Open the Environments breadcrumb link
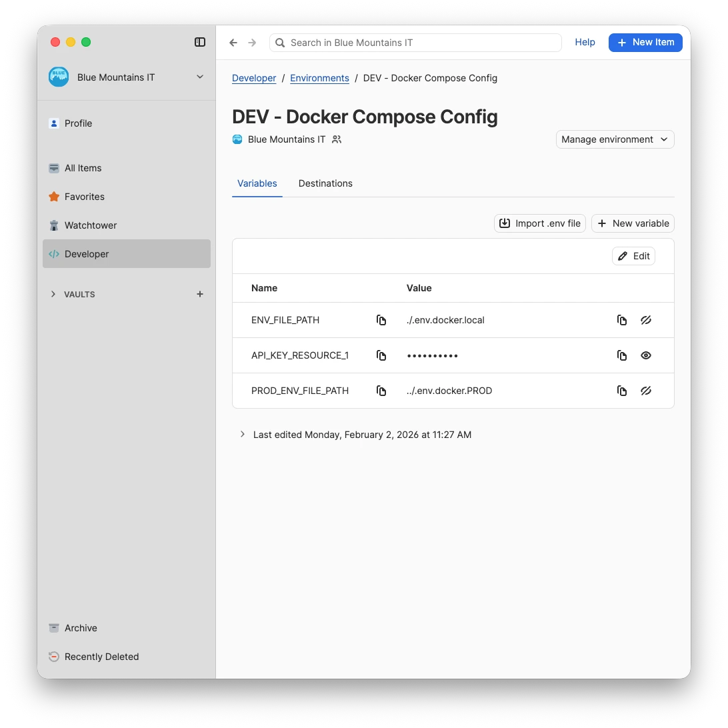Image resolution: width=728 pixels, height=728 pixels. coord(319,78)
